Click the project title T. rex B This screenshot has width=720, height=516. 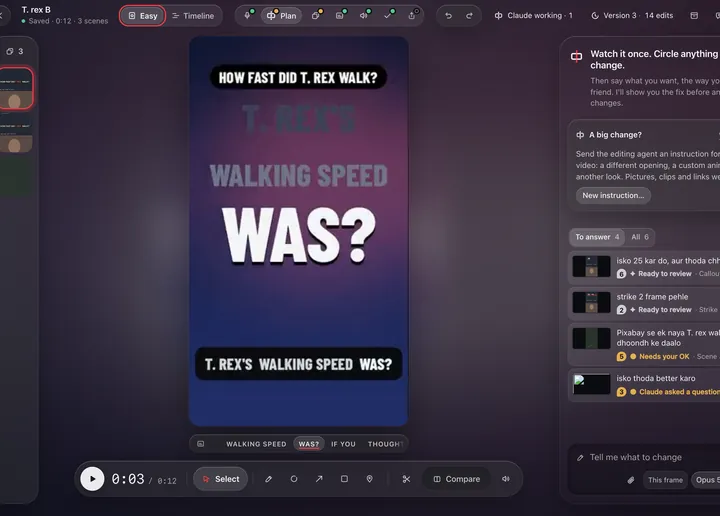pos(36,10)
